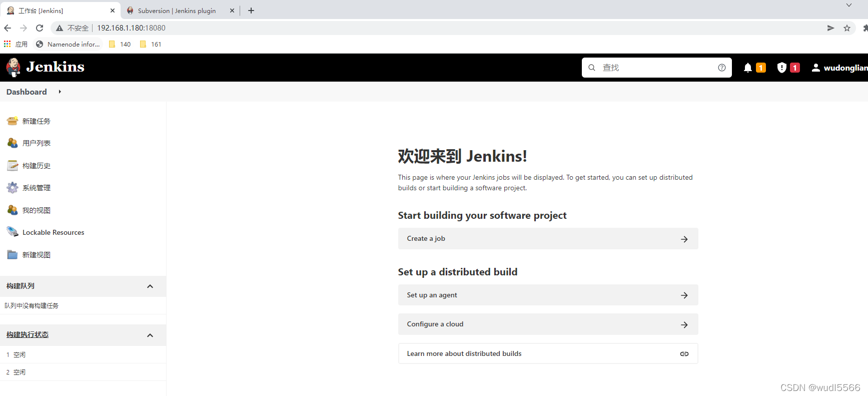Open browser tab list chevron
Screen dimensions: 868x396
point(849,5)
